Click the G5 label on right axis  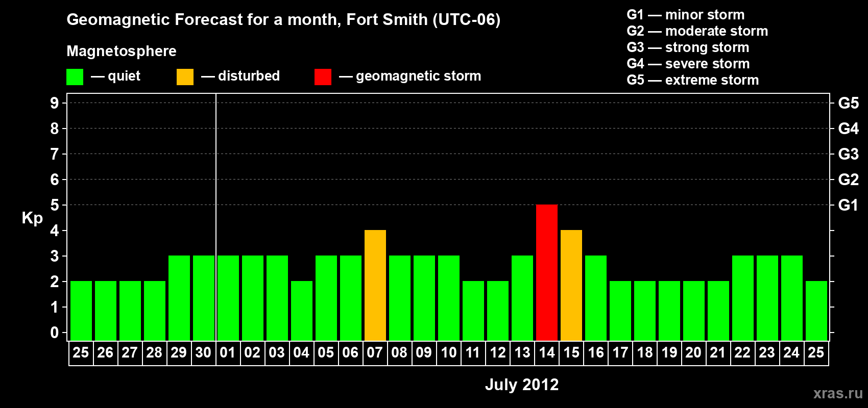(848, 103)
